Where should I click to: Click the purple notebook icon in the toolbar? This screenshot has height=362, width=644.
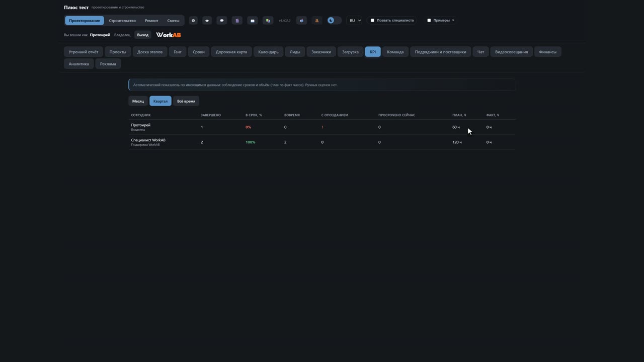pyautogui.click(x=237, y=21)
